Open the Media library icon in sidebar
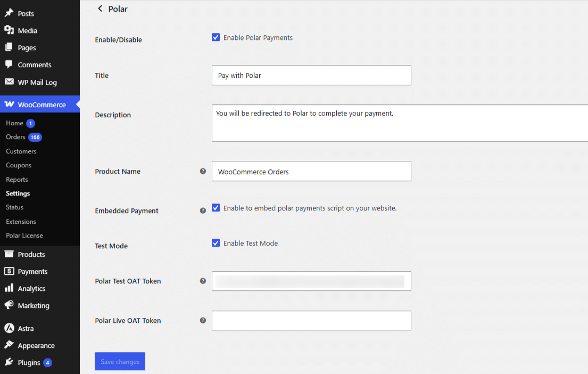 [x=9, y=30]
